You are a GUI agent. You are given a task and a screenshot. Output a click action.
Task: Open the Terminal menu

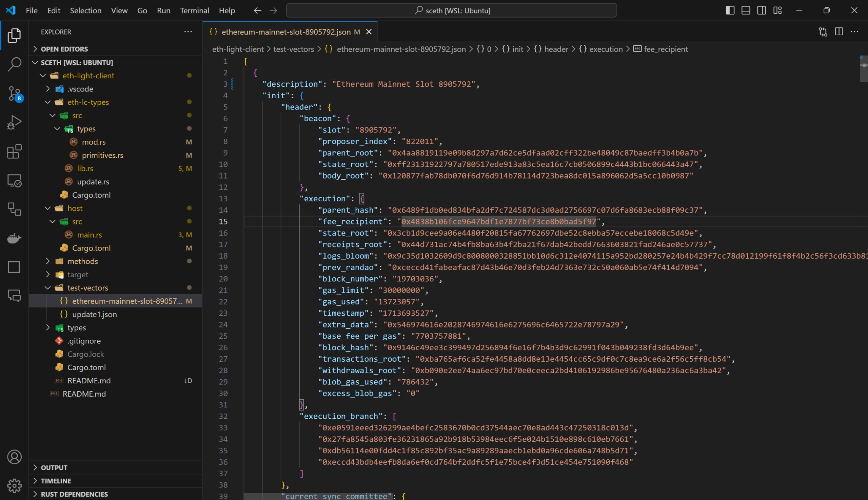coord(194,11)
